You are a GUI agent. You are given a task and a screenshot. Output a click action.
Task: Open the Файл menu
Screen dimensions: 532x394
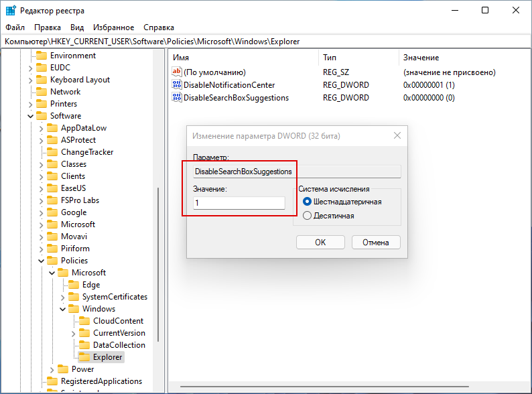tap(15, 27)
